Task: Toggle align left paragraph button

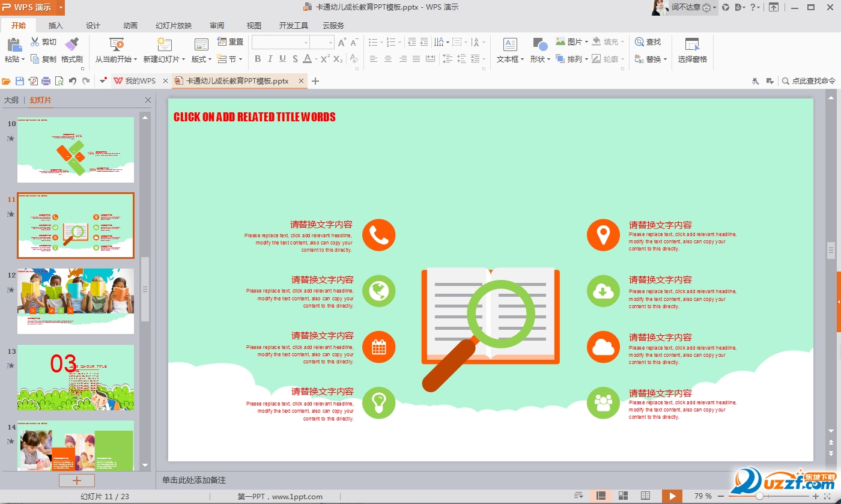Action: pos(373,59)
